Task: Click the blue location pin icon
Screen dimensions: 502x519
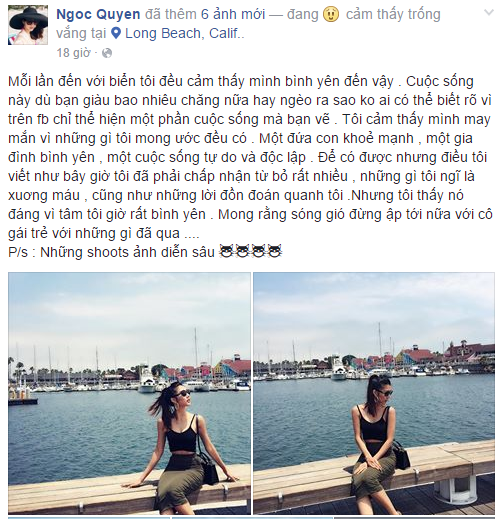Action: click(x=116, y=33)
